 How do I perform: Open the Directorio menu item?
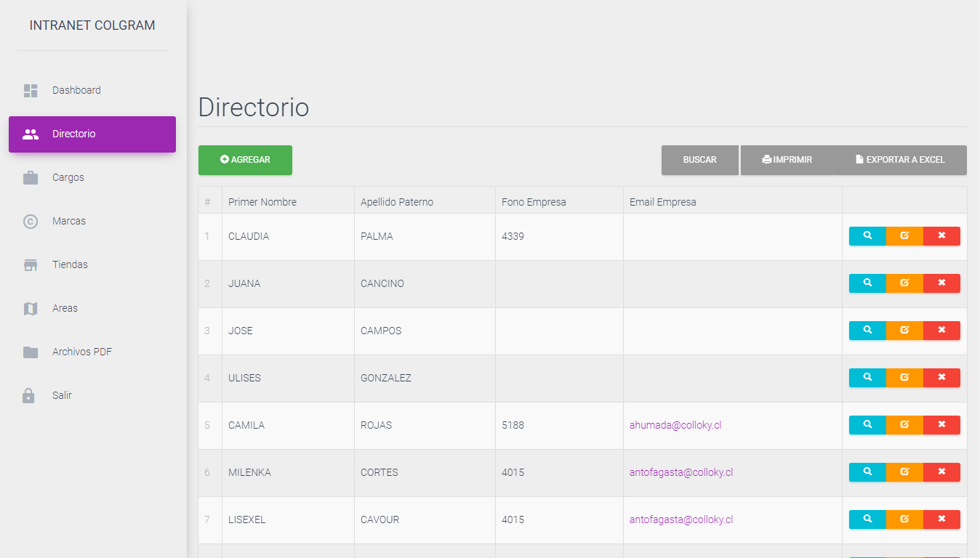(x=92, y=134)
